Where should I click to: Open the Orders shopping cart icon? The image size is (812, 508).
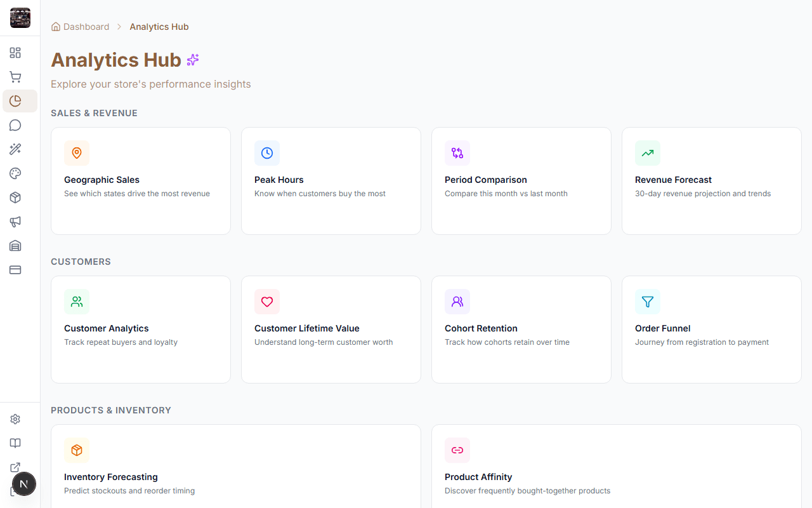(15, 76)
